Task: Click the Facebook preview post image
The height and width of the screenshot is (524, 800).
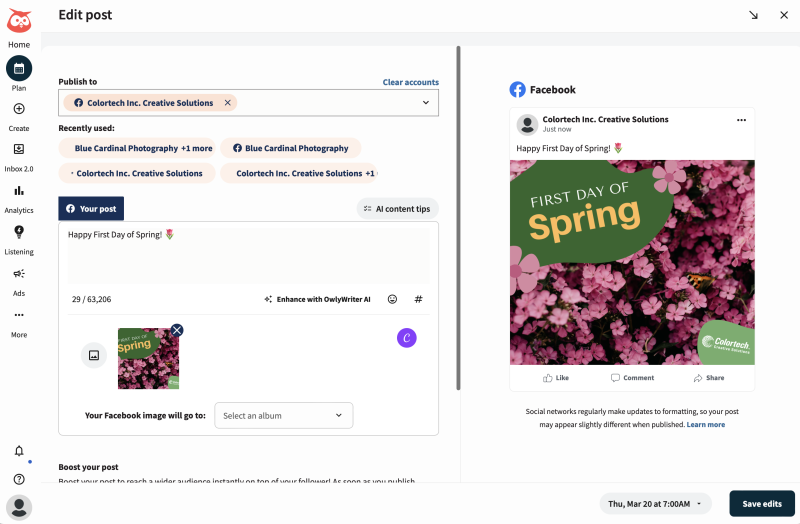Action: 632,262
